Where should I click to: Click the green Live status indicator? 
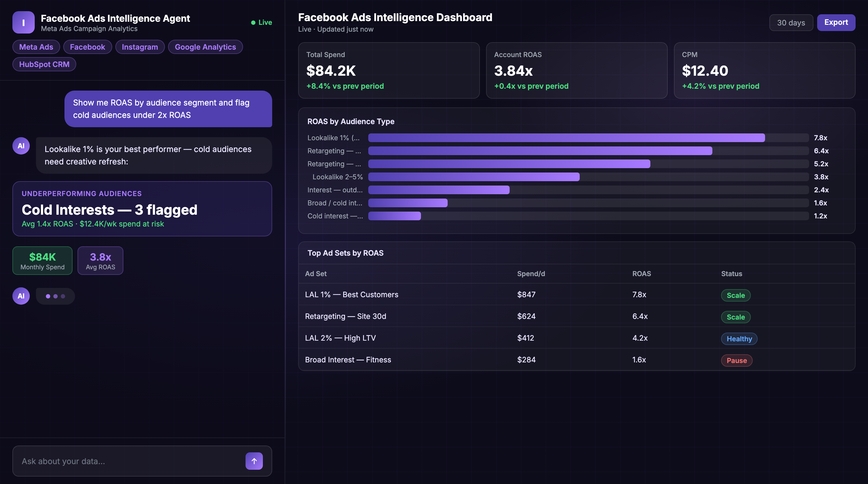tap(261, 22)
